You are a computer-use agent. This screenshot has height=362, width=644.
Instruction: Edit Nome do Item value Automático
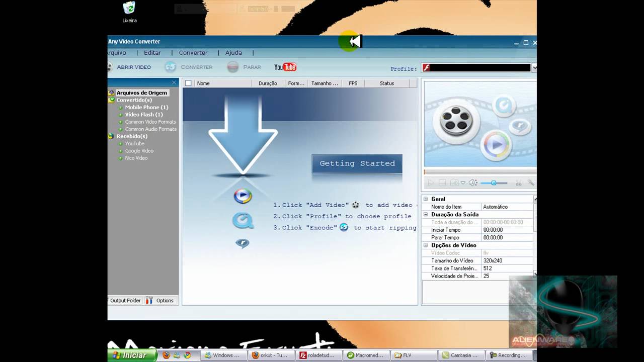tap(507, 207)
